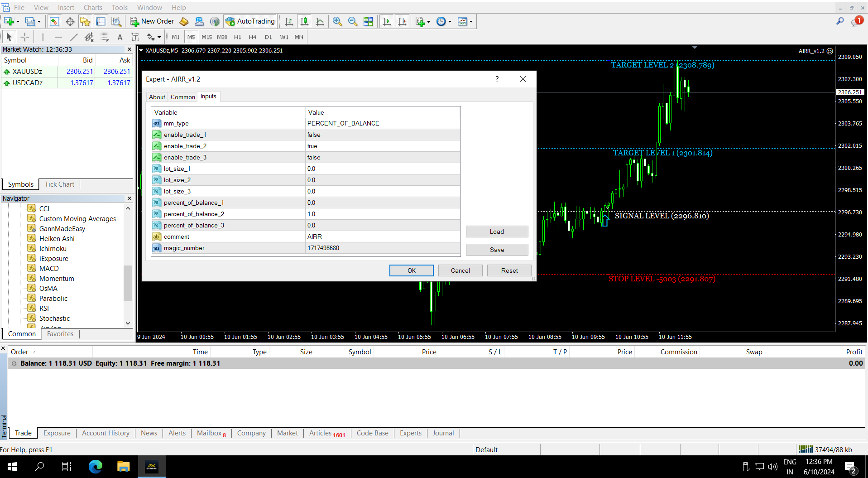
Task: Open the Charts menu
Action: (93, 7)
